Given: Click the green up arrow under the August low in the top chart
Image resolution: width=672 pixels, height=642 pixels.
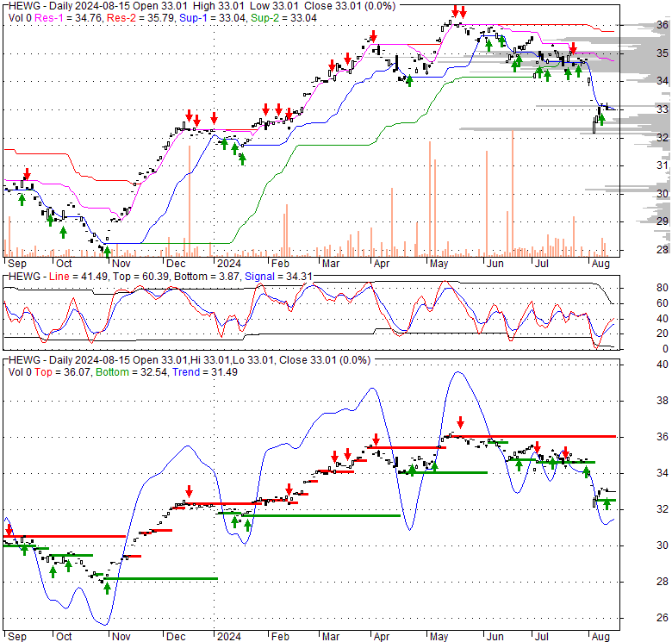Looking at the screenshot, I should (601, 120).
